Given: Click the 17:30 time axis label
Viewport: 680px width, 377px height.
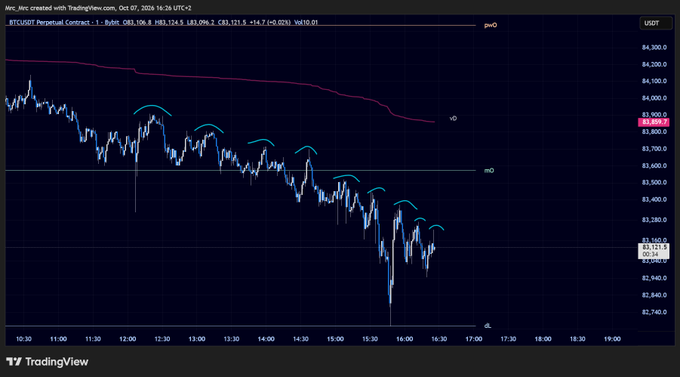Looking at the screenshot, I should point(508,339).
